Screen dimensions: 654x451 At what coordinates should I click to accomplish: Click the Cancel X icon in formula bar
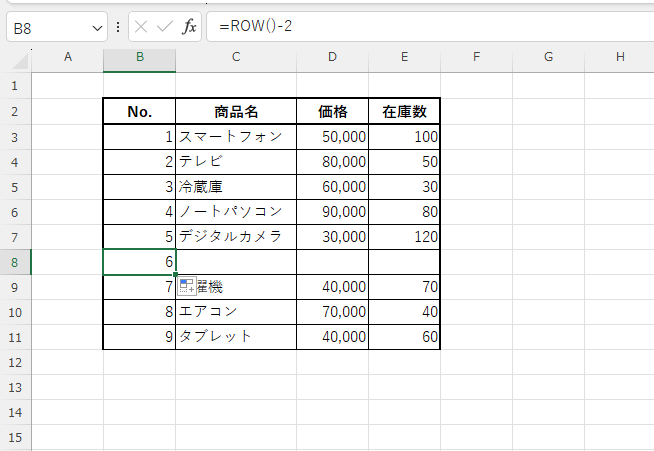tap(141, 27)
